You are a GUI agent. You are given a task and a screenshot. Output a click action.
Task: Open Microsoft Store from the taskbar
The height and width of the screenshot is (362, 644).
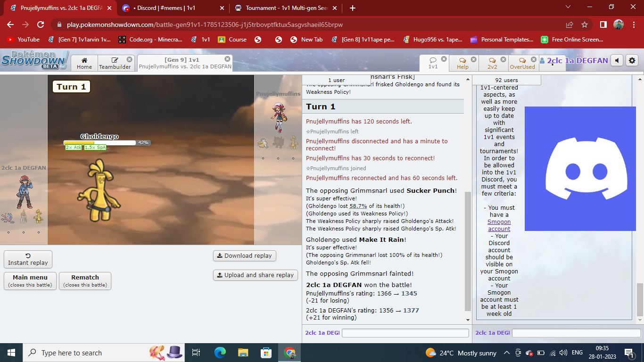[x=266, y=353]
